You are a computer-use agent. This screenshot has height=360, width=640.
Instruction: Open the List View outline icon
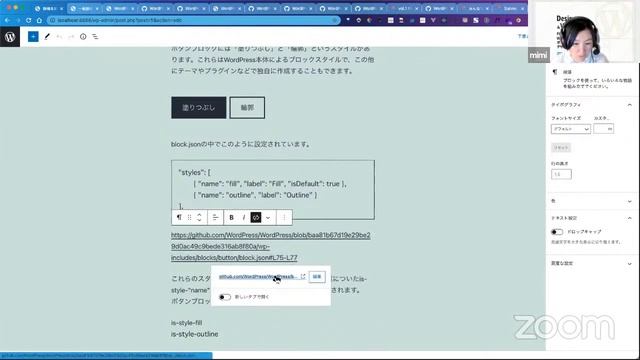[x=96, y=37]
